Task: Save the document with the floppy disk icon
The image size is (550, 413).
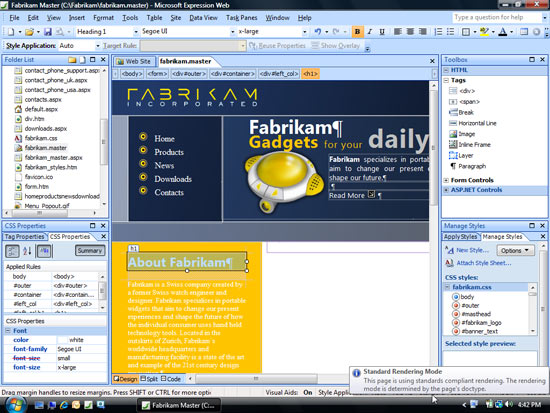Action: click(x=48, y=32)
